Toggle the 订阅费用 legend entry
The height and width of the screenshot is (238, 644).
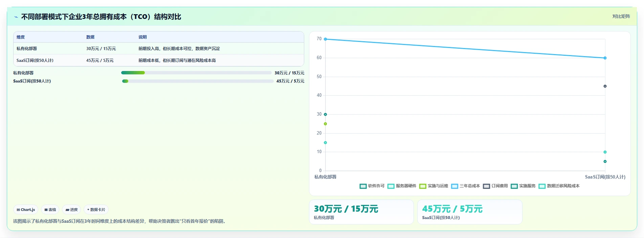click(495, 186)
